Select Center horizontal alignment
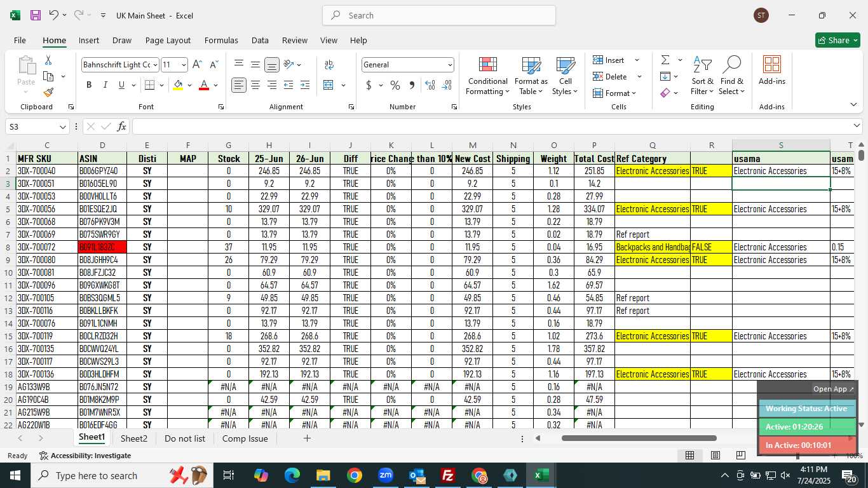This screenshot has width=868, height=488. click(255, 85)
